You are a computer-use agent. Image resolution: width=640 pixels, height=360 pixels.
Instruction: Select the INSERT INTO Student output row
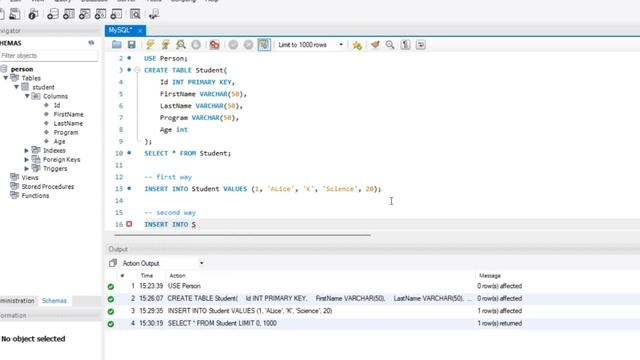pos(372,311)
